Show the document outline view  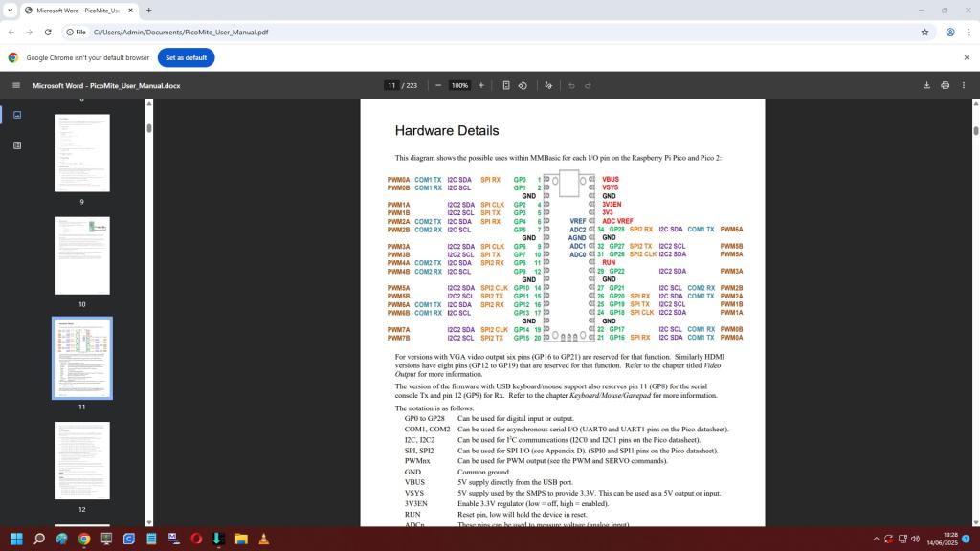17,145
